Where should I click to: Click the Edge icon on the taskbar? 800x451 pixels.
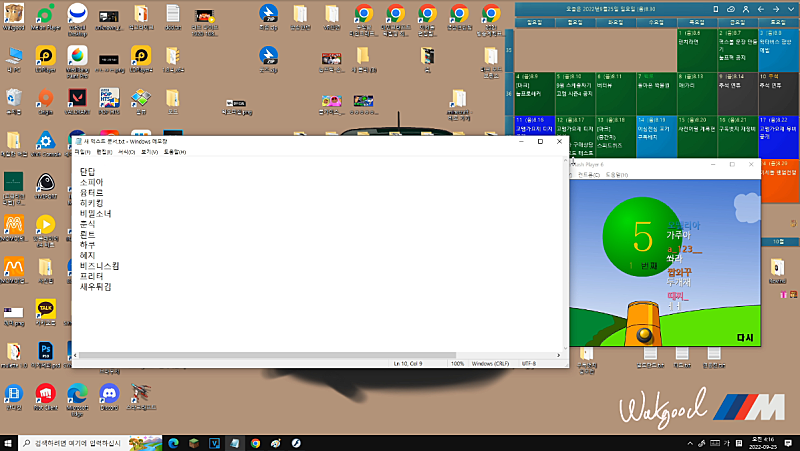pos(173,443)
